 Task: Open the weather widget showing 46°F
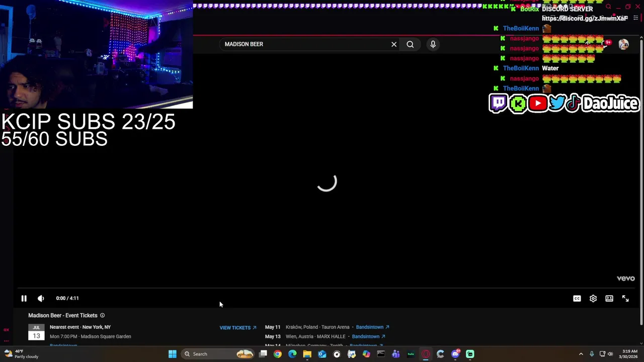(x=21, y=354)
